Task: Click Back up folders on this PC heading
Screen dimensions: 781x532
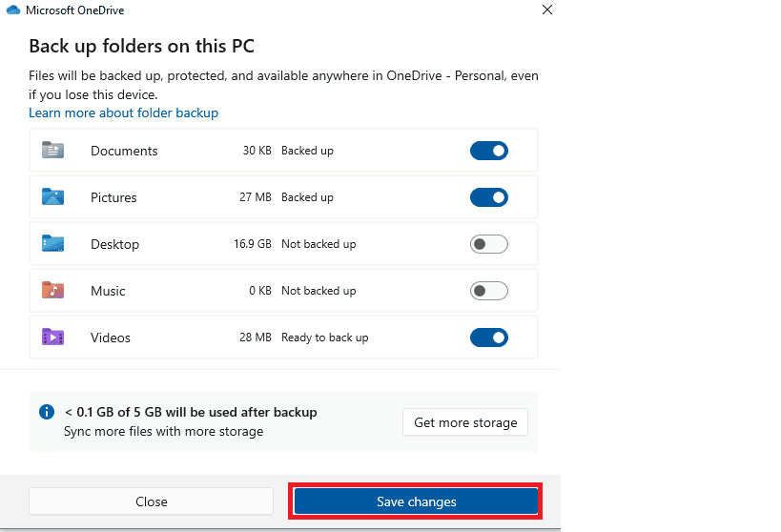Action: point(141,47)
